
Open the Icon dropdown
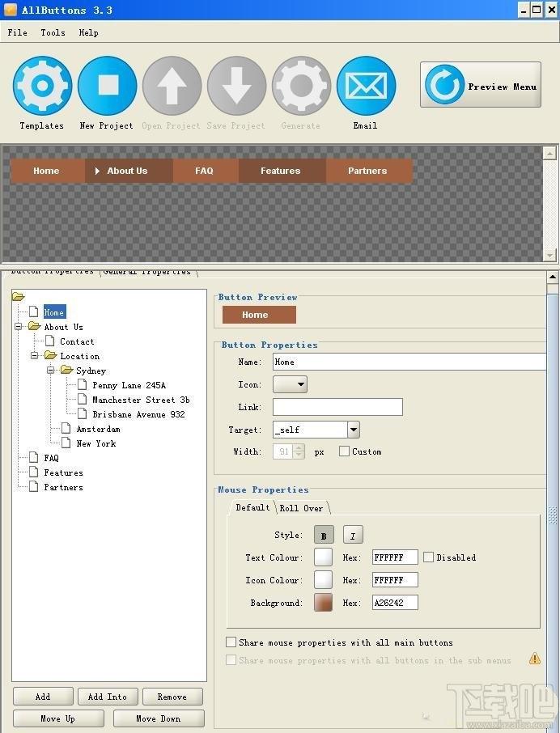coord(290,384)
